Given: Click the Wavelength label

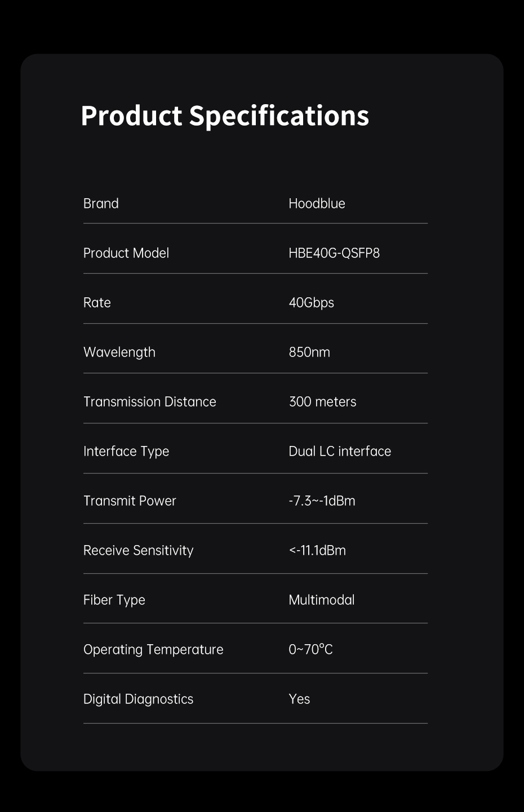Looking at the screenshot, I should (x=119, y=352).
